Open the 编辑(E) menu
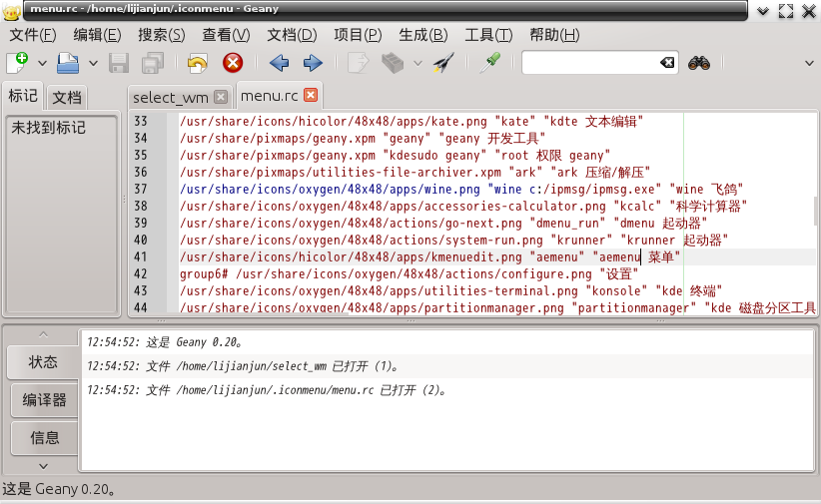The width and height of the screenshot is (821, 504). (x=98, y=35)
